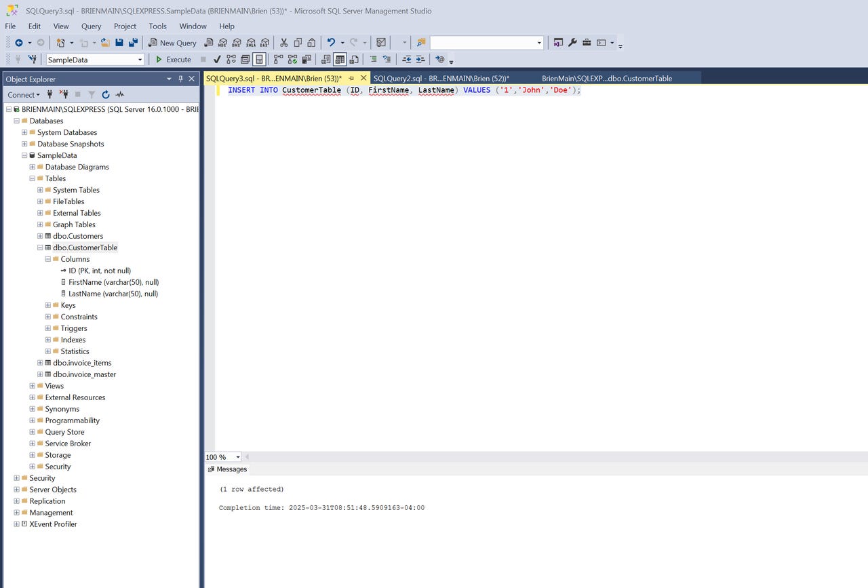Open a New Query window
The width and height of the screenshot is (868, 588).
click(x=172, y=43)
